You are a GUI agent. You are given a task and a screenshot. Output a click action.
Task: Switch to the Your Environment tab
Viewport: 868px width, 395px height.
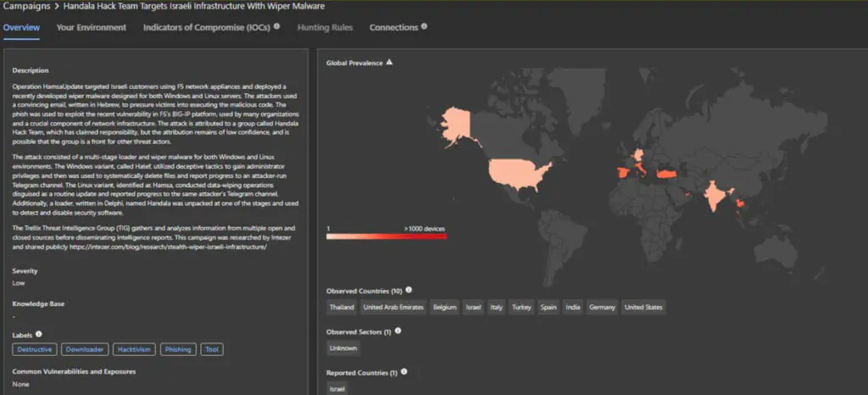(x=92, y=28)
